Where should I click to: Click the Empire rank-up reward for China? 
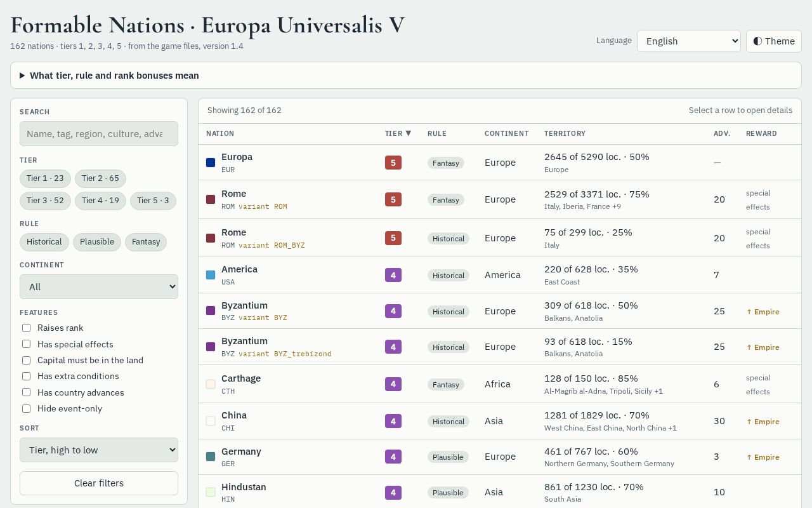coord(763,422)
